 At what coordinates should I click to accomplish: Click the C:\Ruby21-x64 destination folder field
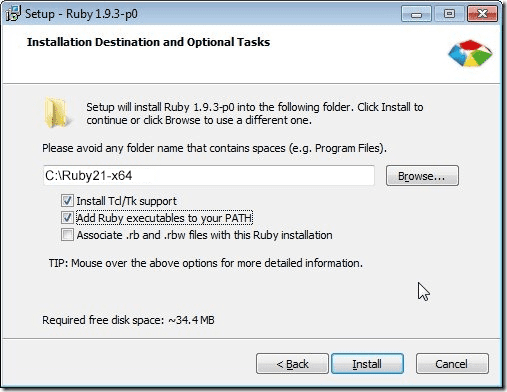(x=209, y=175)
